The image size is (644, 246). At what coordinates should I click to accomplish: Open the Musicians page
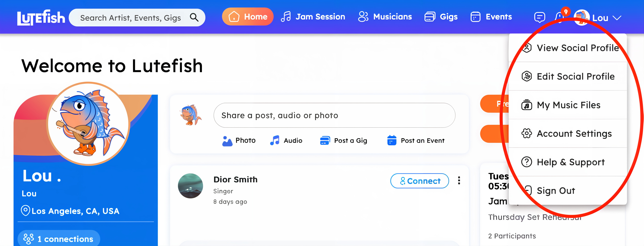385,17
